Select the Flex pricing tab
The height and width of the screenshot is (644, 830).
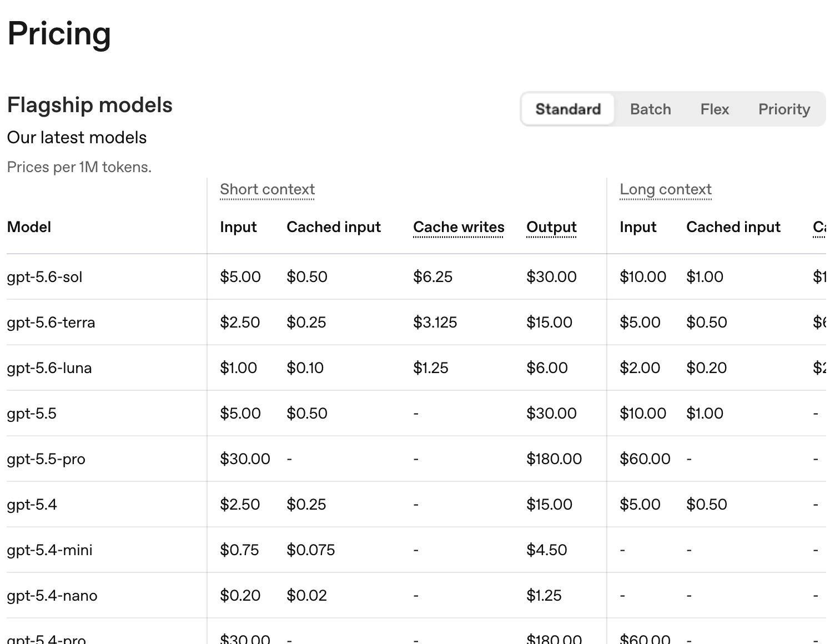coord(715,109)
